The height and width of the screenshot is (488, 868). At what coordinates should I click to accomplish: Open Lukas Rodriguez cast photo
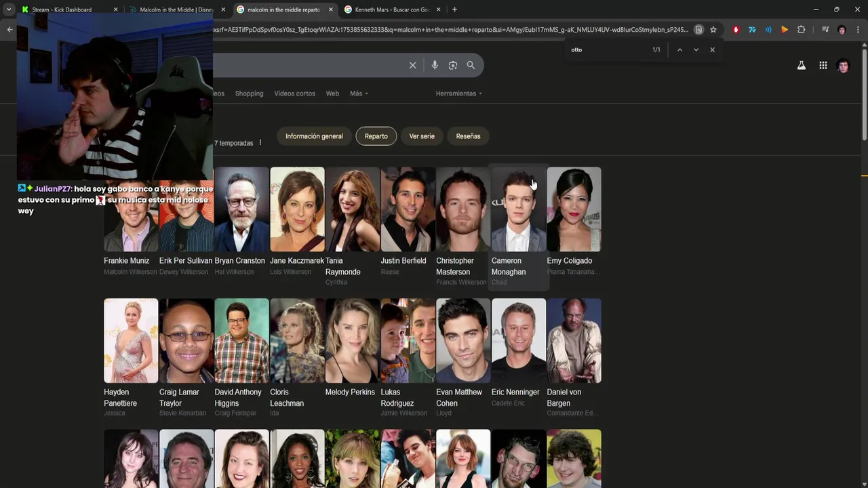click(x=408, y=341)
